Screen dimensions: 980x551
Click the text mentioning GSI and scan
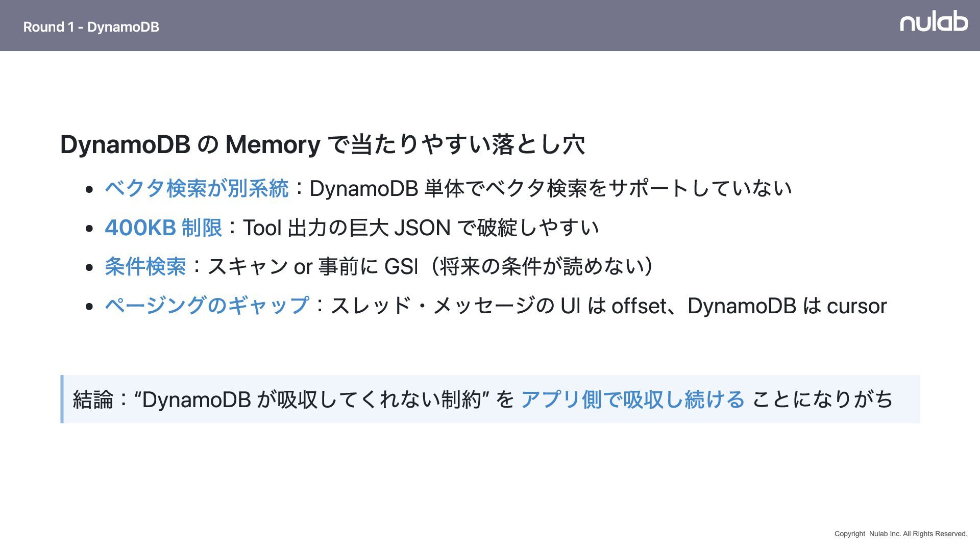pyautogui.click(x=429, y=266)
